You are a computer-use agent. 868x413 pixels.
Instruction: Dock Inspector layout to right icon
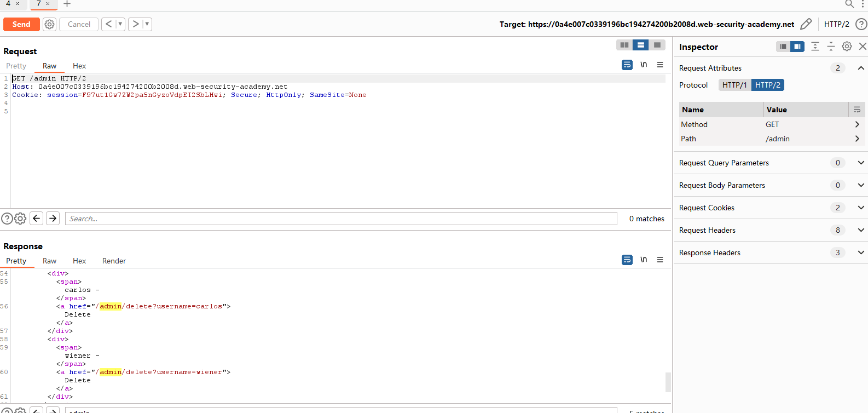click(797, 47)
